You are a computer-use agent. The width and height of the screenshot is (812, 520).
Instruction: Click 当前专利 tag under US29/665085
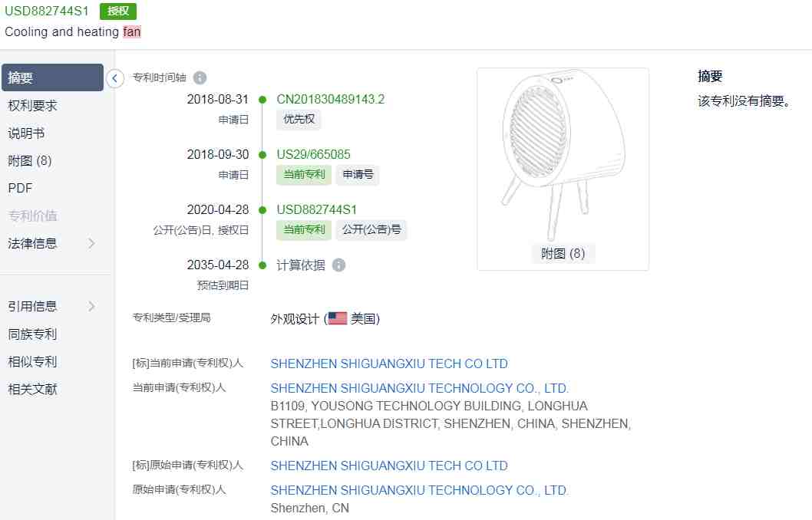click(304, 175)
